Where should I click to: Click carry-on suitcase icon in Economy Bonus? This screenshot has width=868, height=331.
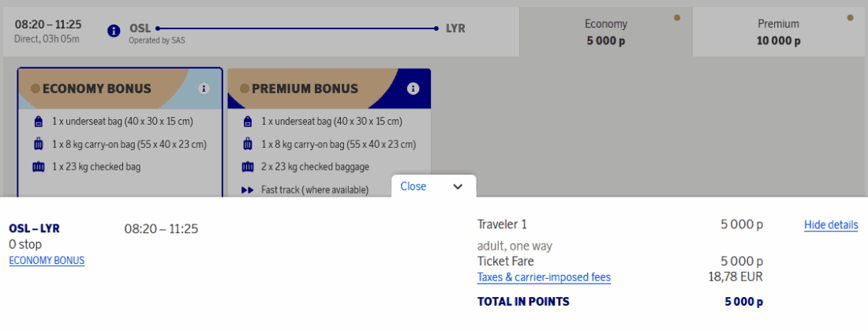point(39,145)
